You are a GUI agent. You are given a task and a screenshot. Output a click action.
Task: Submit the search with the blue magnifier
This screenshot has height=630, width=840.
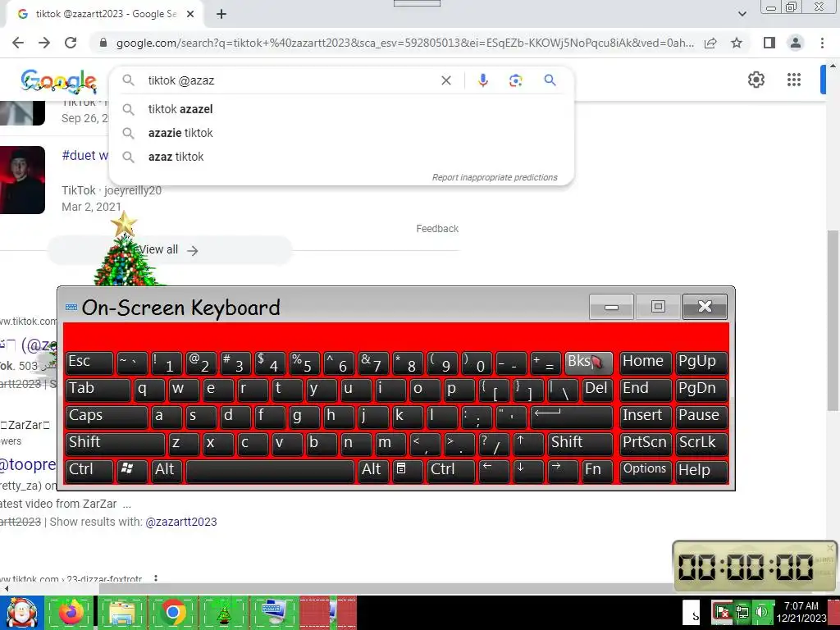(550, 80)
